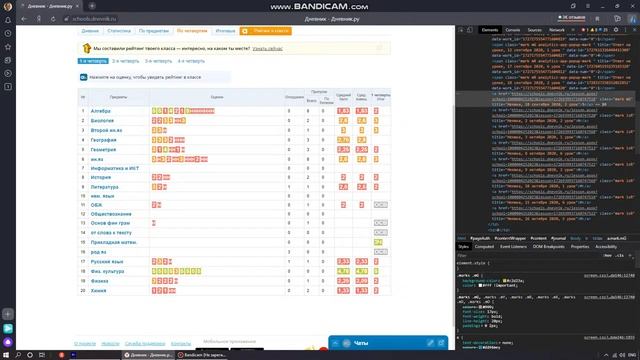The height and width of the screenshot is (360, 640).
Task: Click the orange Рейтинг в классе button
Action: pos(266,31)
